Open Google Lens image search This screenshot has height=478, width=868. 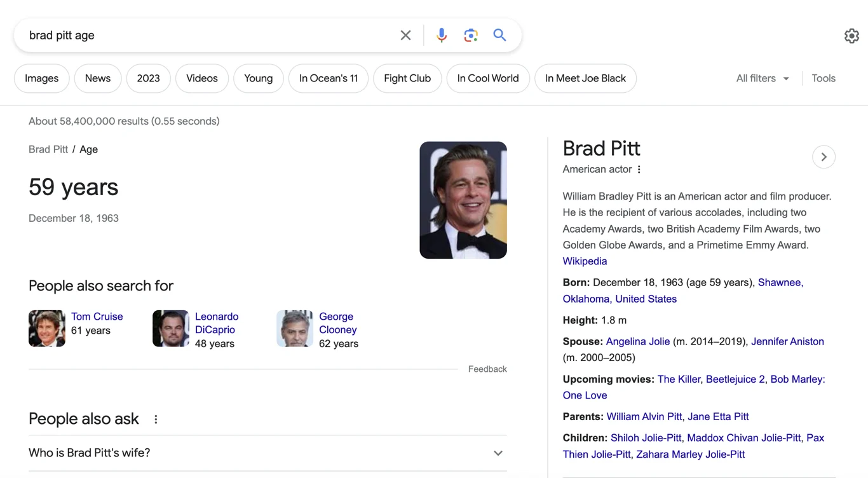[470, 36]
